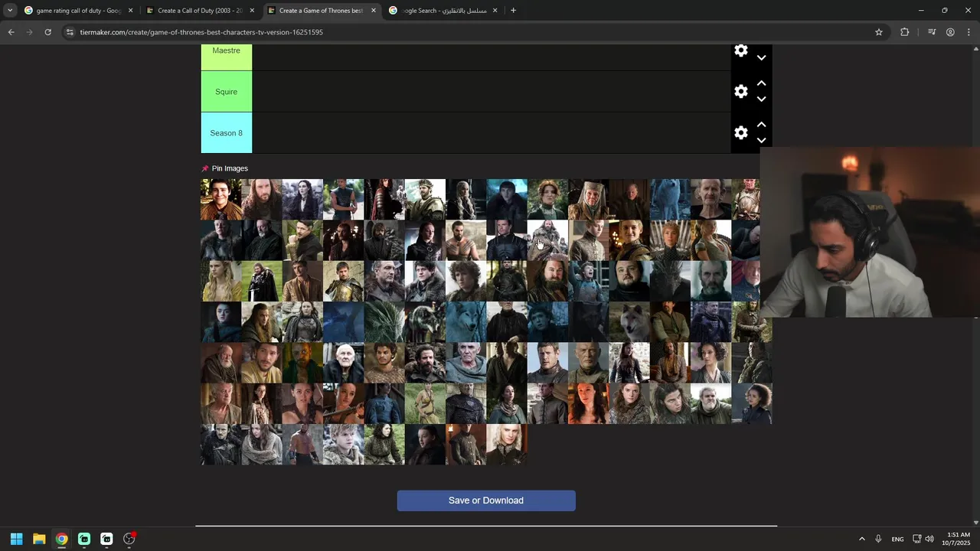Bookmark this page with star icon
The image size is (980, 551).
tap(879, 32)
